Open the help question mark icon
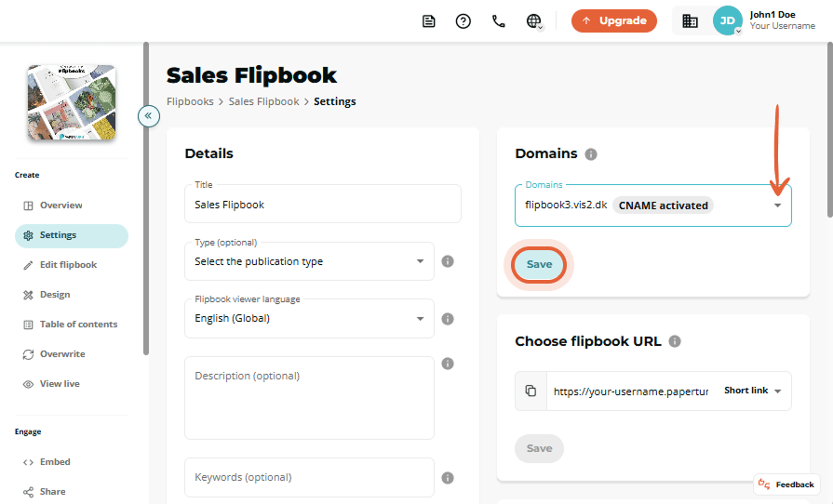Screen dimensions: 833x504 464,21
